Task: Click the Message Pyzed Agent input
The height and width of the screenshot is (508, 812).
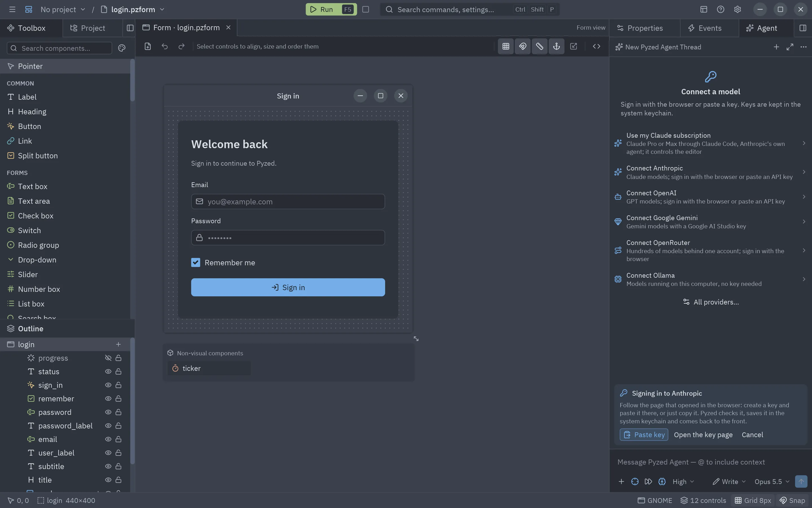Action: (711, 462)
